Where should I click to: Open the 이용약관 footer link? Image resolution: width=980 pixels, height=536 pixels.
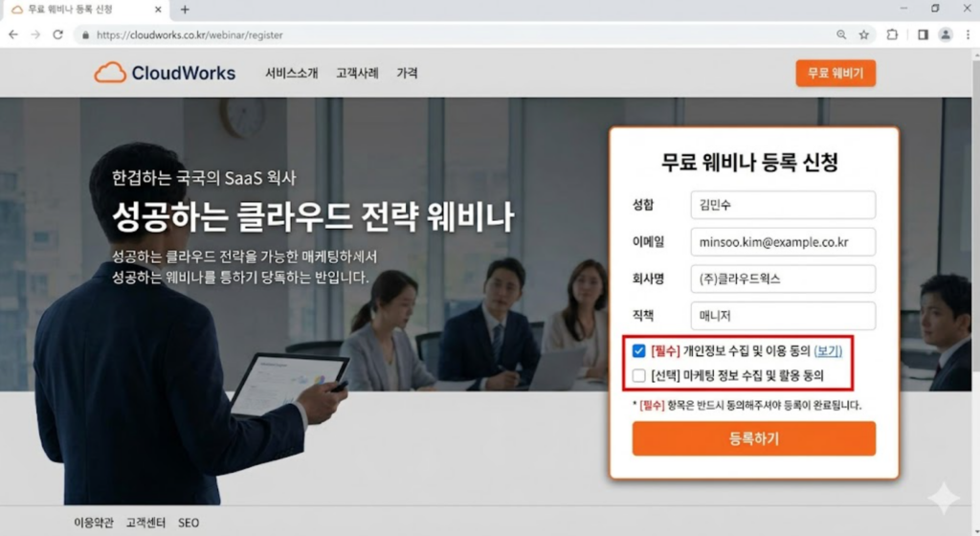point(94,523)
